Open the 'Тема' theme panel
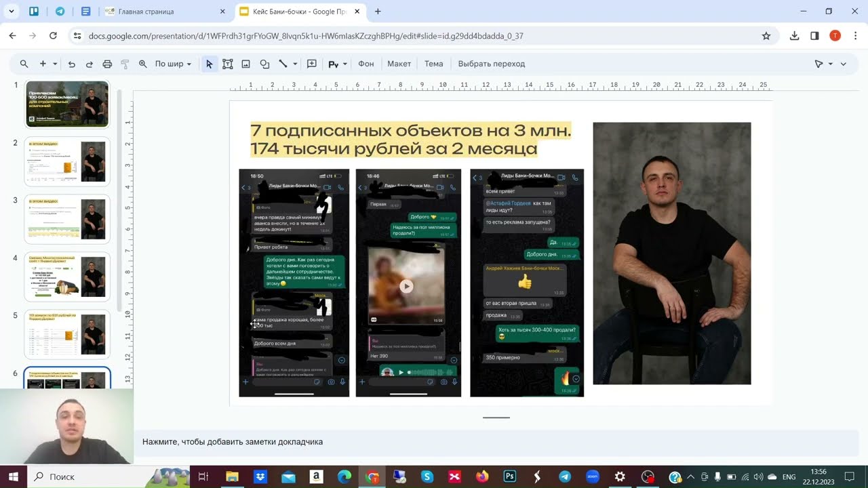 point(434,64)
